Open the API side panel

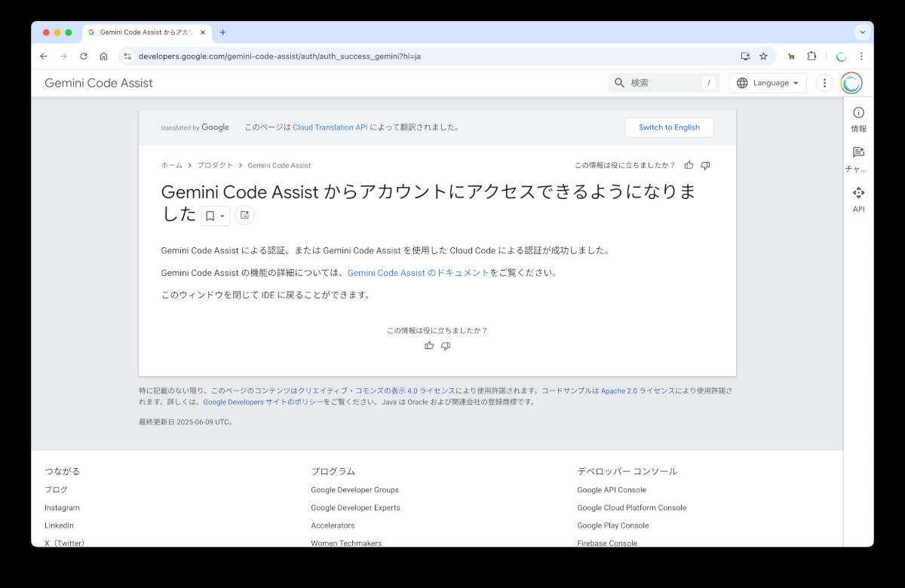pos(858,200)
